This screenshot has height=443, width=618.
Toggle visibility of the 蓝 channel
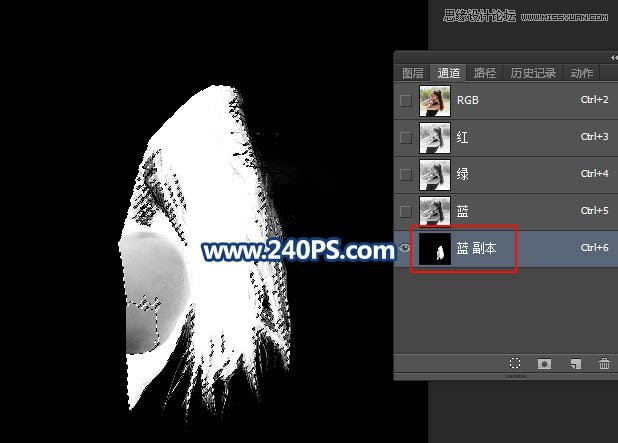[x=406, y=212]
